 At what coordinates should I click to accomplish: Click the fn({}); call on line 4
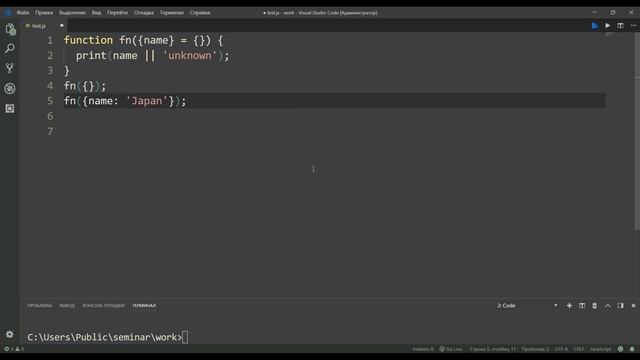click(85, 86)
